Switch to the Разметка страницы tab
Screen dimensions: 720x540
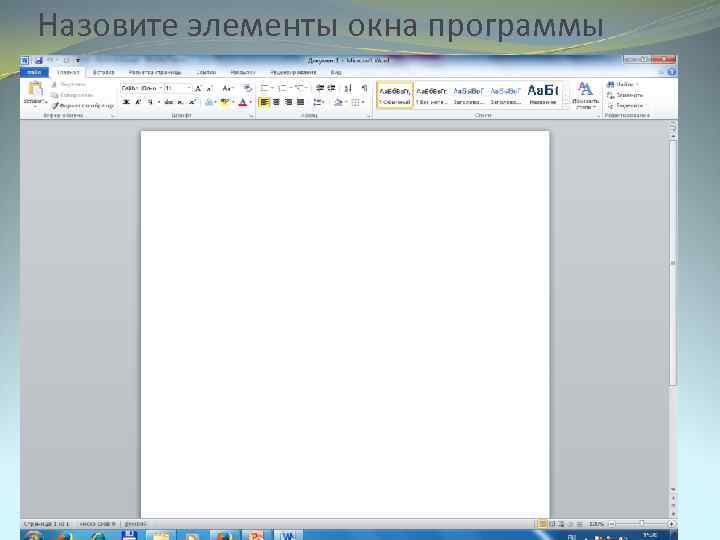(x=155, y=72)
